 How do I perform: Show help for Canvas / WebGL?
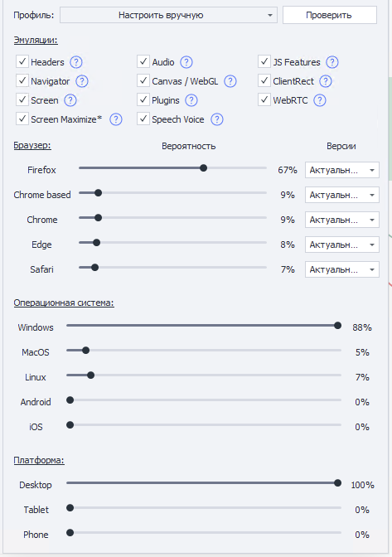click(x=230, y=81)
